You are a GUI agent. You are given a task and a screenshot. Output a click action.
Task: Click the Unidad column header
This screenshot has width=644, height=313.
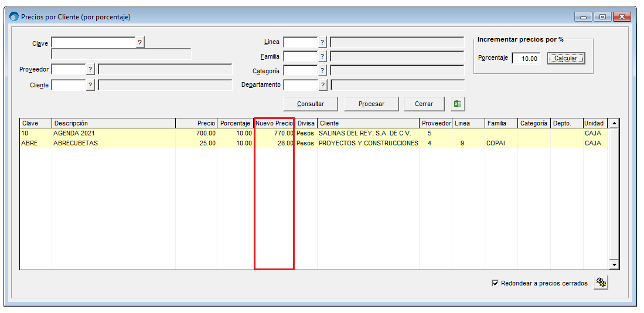[595, 123]
